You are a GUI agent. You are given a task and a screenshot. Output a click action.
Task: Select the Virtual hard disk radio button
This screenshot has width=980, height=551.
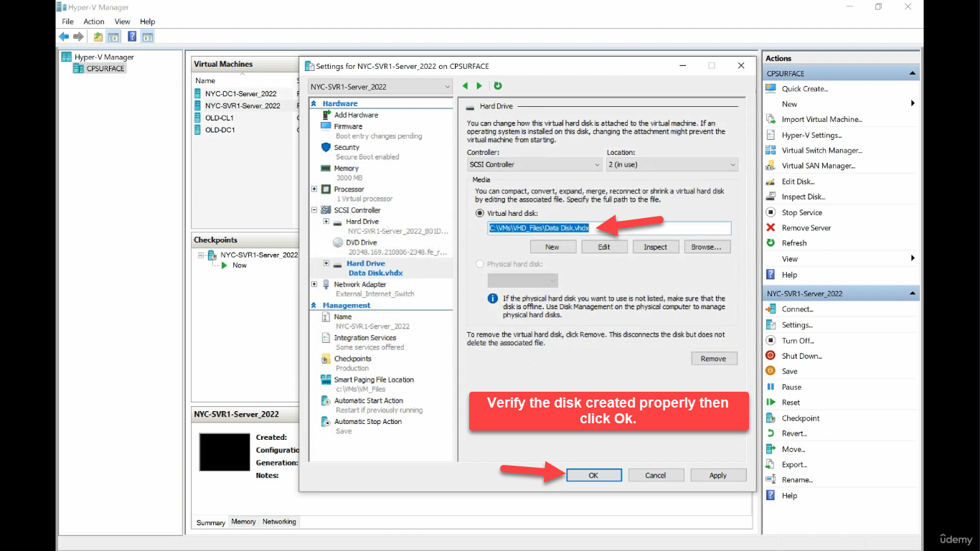pos(480,213)
